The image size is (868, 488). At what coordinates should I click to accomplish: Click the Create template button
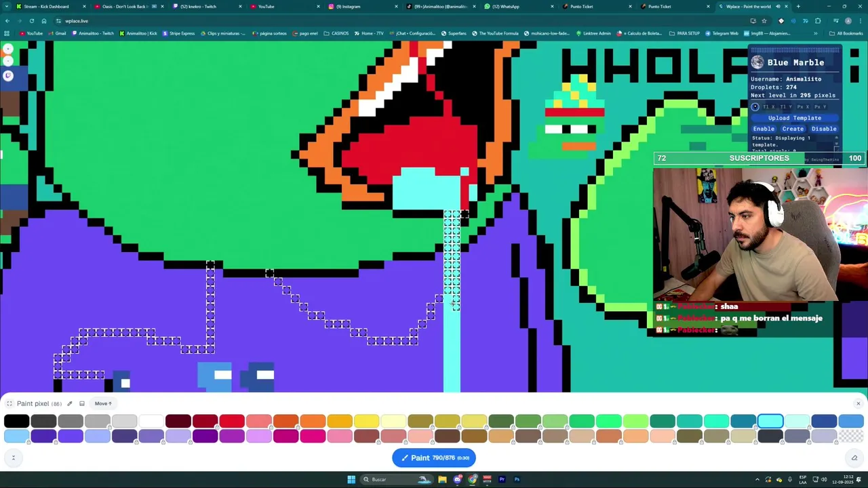pos(793,129)
